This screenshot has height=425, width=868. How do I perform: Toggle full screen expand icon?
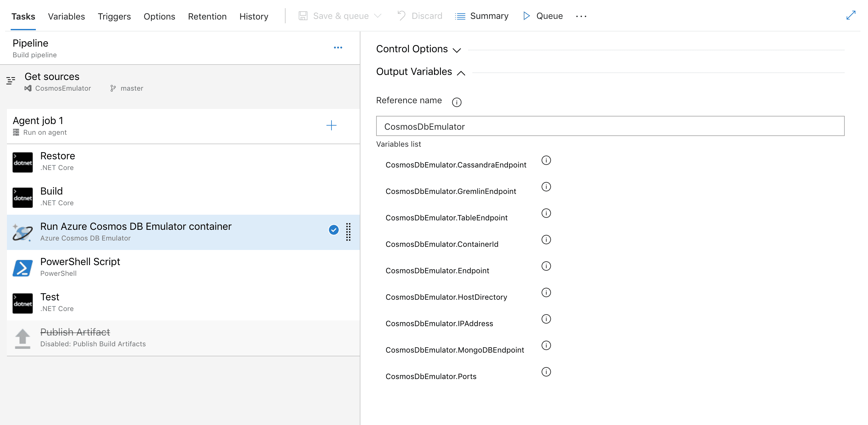click(851, 15)
